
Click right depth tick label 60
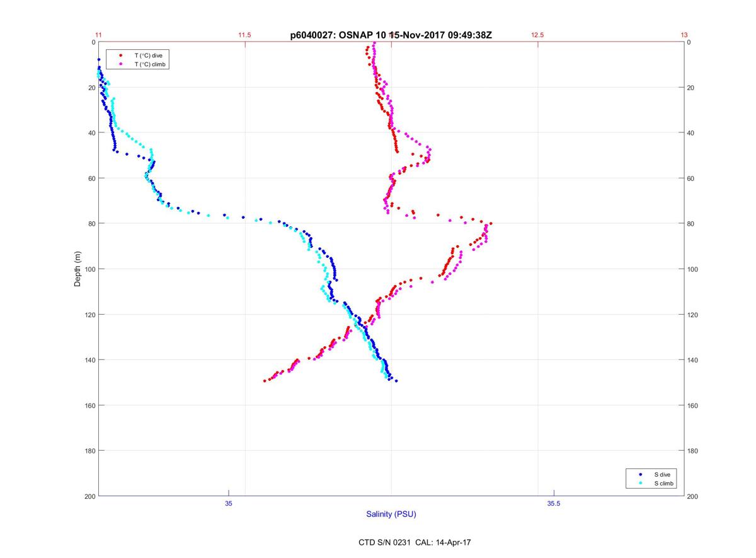[692, 178]
